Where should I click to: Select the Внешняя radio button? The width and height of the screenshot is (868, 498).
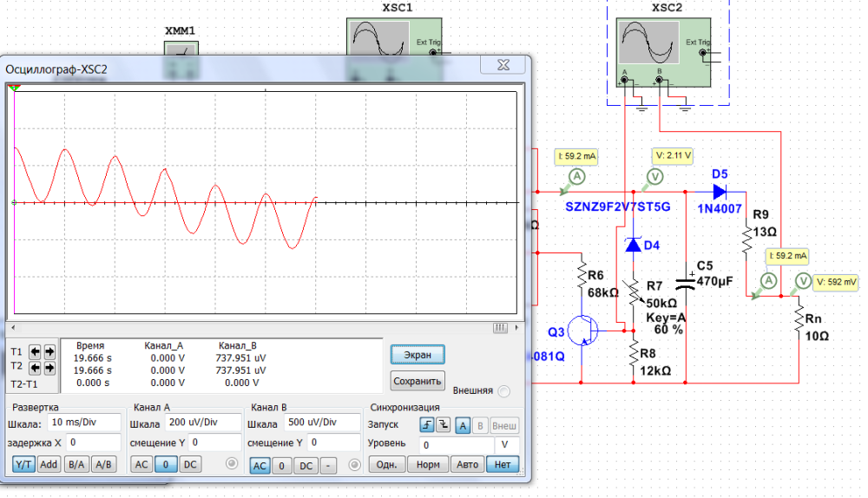[504, 391]
